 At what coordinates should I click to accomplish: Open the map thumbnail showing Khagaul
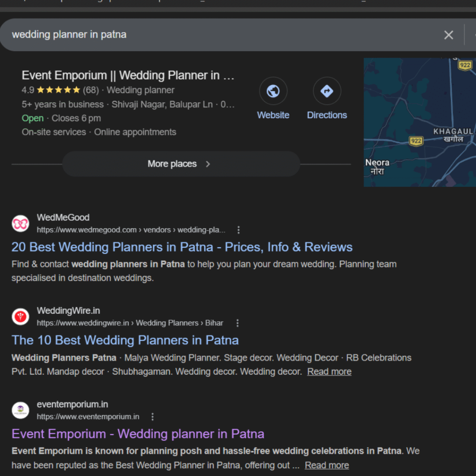[419, 122]
